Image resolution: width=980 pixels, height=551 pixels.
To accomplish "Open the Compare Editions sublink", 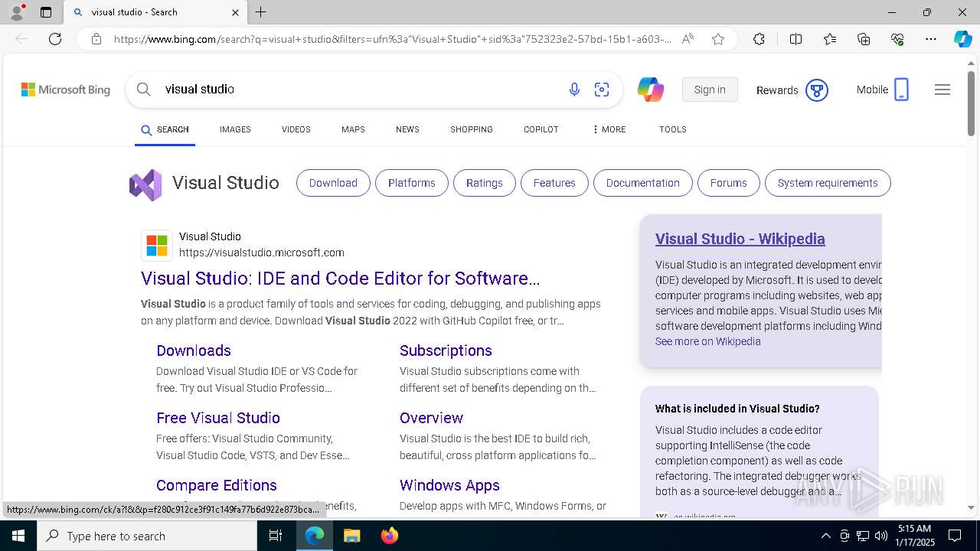I will tap(217, 485).
